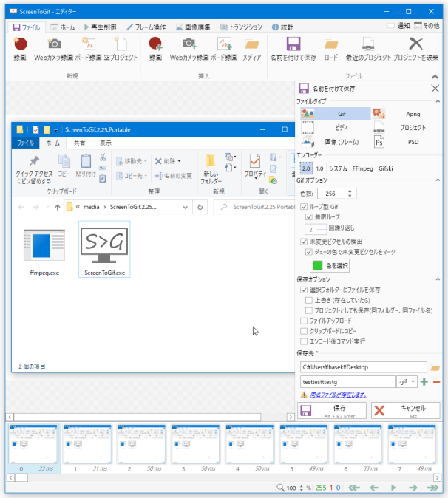Click the プロジェクトを破棄 icon
Screen dimensions: 448x498
(x=415, y=44)
